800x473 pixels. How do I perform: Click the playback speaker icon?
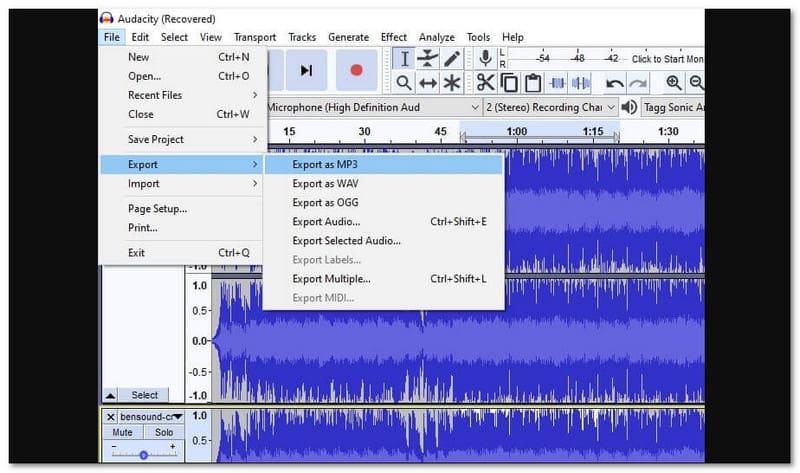coord(629,107)
